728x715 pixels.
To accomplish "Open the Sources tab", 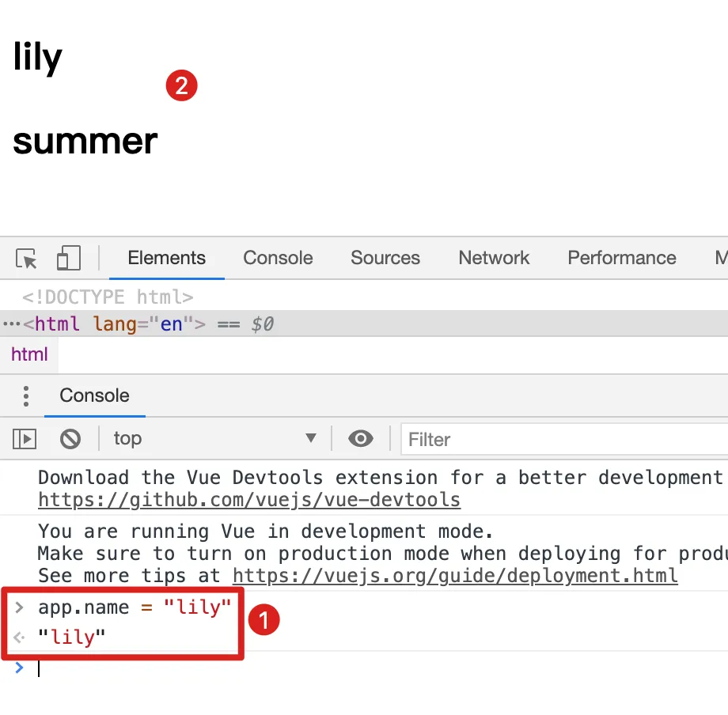I will click(x=385, y=258).
